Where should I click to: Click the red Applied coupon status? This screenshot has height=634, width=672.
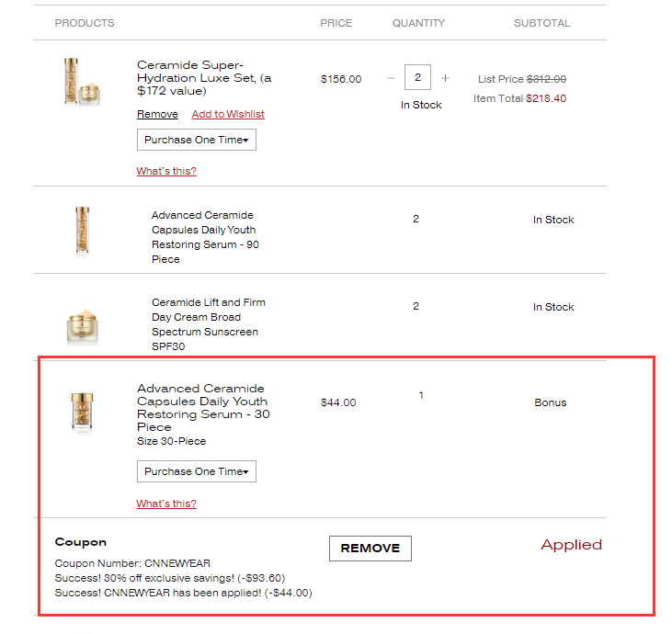(571, 545)
